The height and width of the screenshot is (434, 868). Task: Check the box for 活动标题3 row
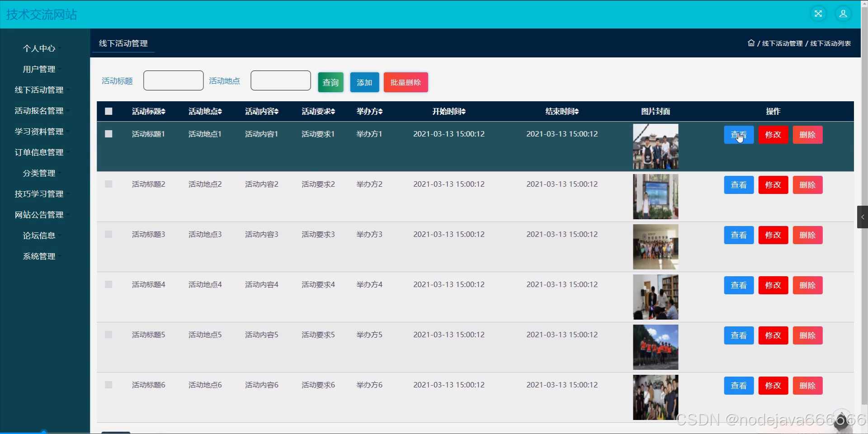(108, 234)
